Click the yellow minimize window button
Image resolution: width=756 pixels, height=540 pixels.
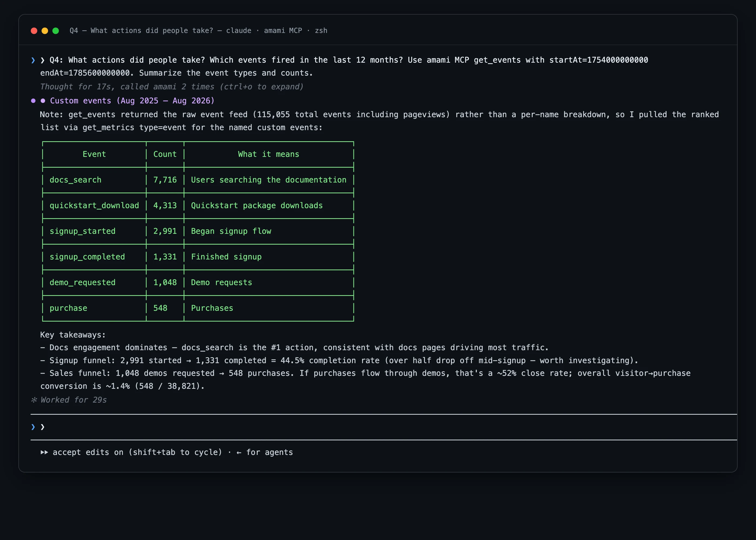tap(45, 31)
